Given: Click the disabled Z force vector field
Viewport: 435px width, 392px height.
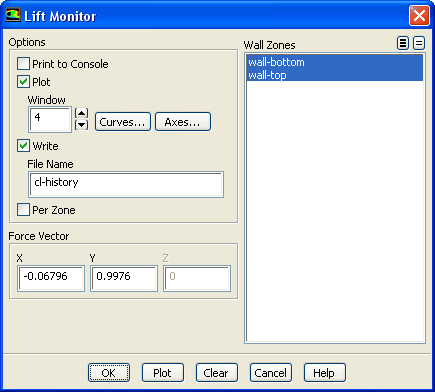Looking at the screenshot, I should click(x=197, y=278).
